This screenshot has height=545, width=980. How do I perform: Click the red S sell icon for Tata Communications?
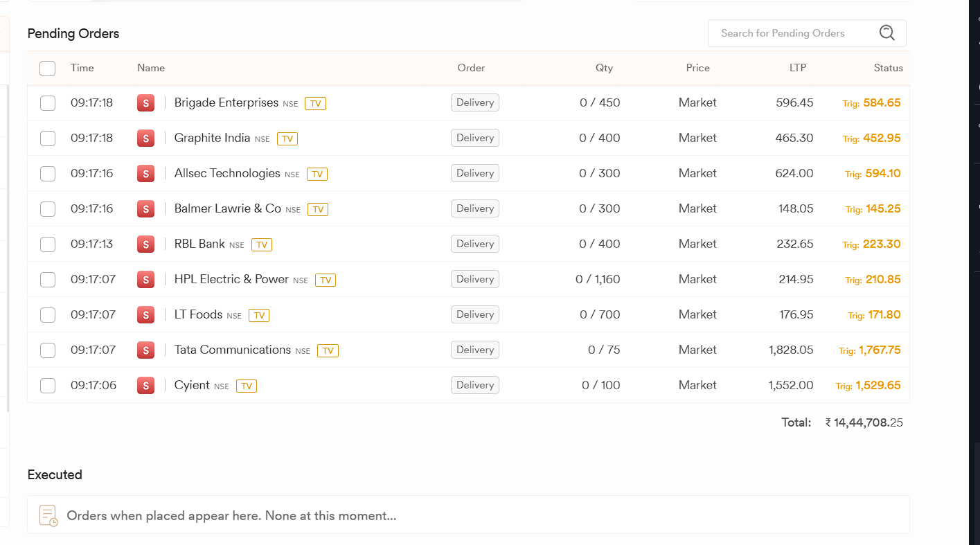[x=145, y=350]
